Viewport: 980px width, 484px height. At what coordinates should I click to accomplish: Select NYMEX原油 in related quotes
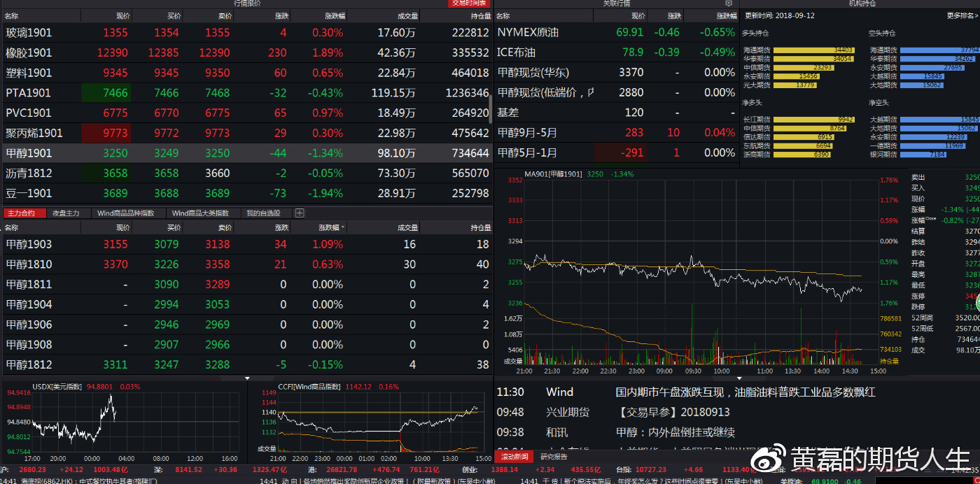click(616, 32)
